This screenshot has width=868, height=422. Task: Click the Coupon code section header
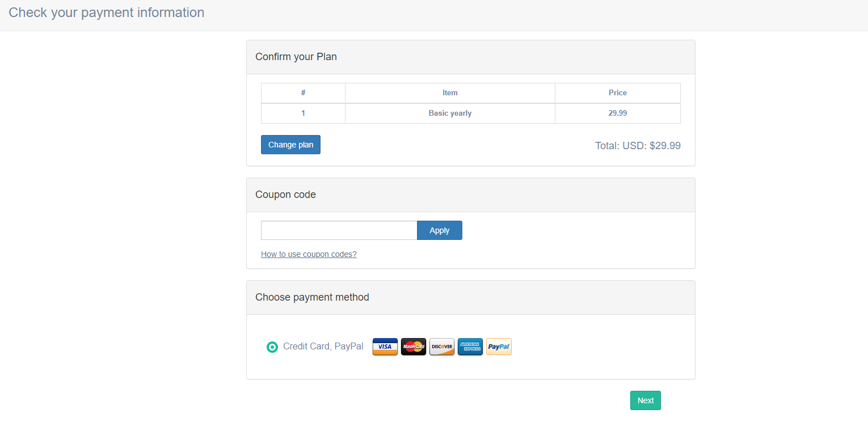tap(285, 194)
